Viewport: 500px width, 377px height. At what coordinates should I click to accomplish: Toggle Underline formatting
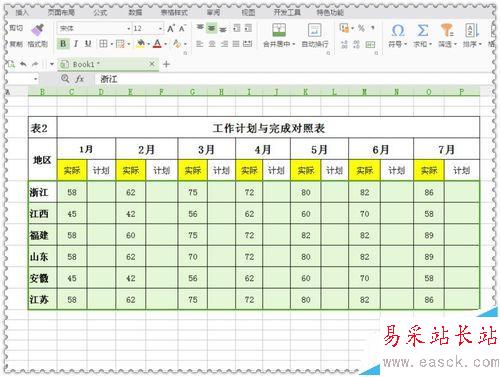click(88, 44)
